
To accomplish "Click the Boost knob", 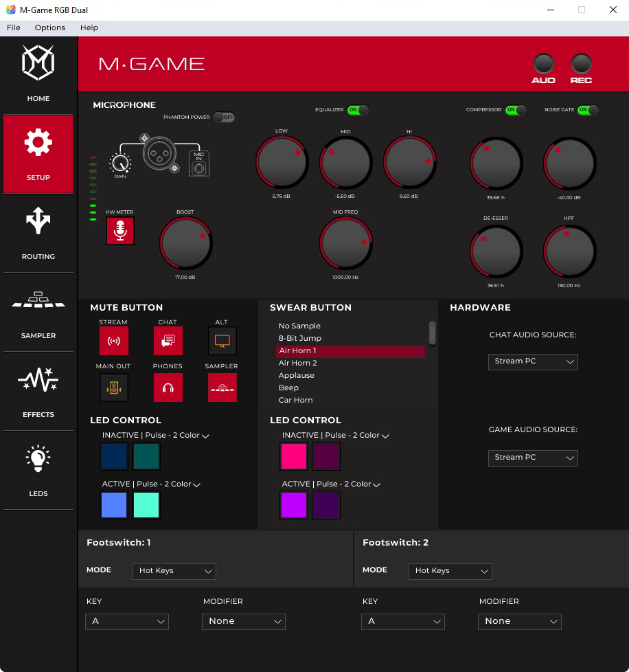I will 186,243.
